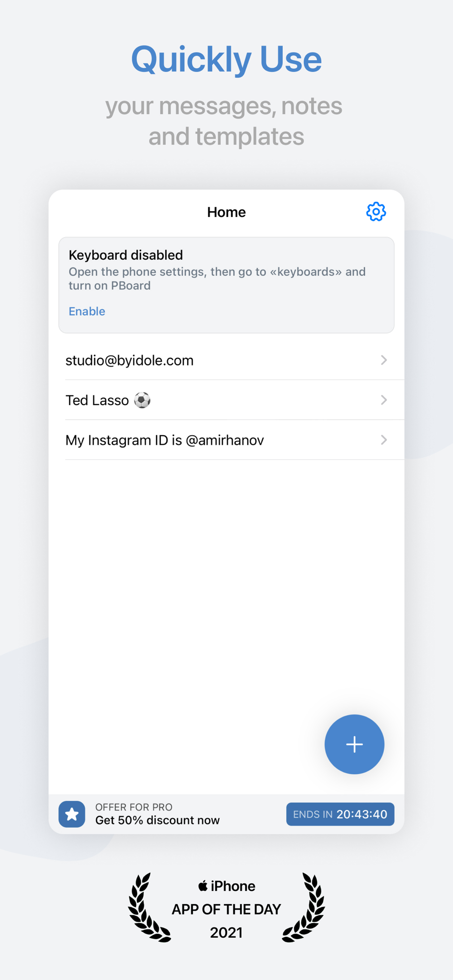This screenshot has width=453, height=980.
Task: Tap the Apple logo beside iPhone
Action: tap(202, 885)
